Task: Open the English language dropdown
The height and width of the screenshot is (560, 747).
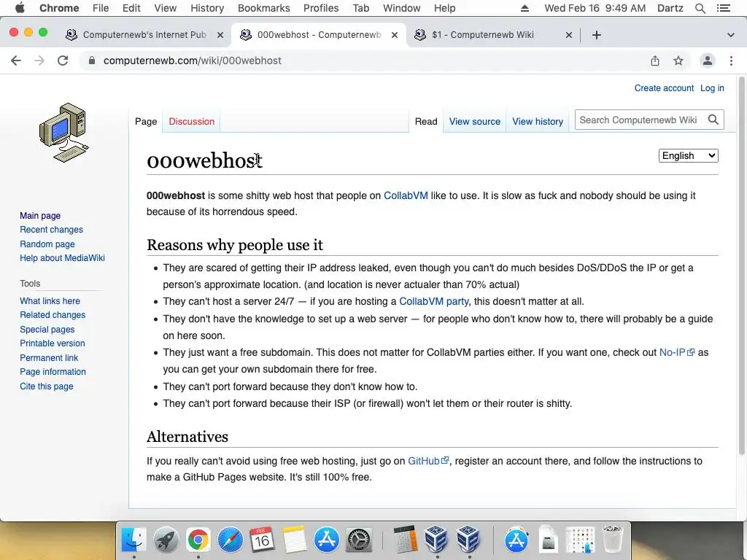Action: (x=689, y=156)
